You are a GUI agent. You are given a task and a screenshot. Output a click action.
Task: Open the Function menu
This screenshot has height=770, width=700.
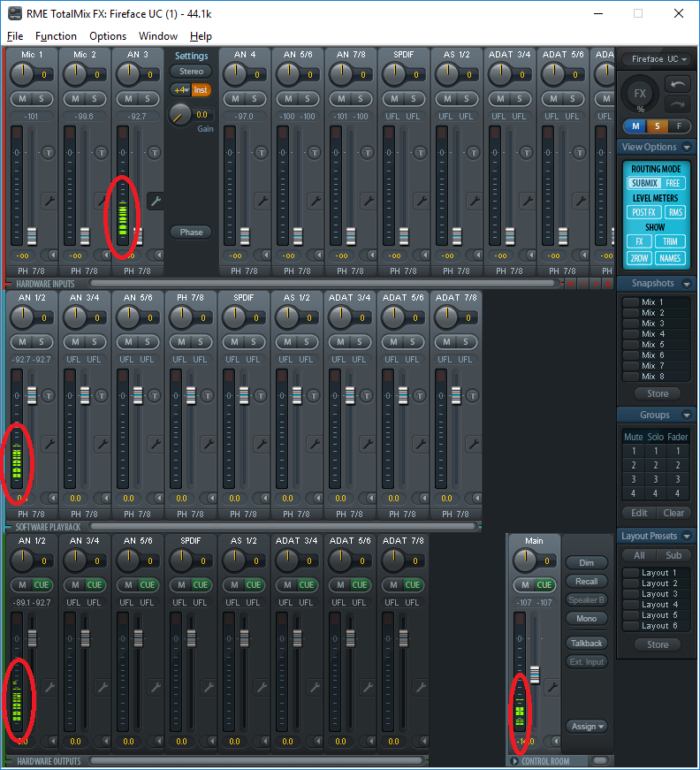pos(56,36)
